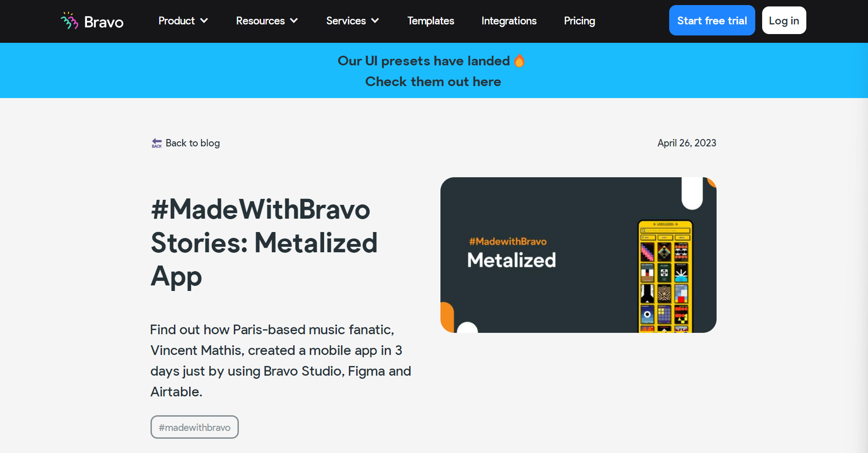Click the Bravo wordmark text
This screenshot has height=453, width=868.
point(104,22)
